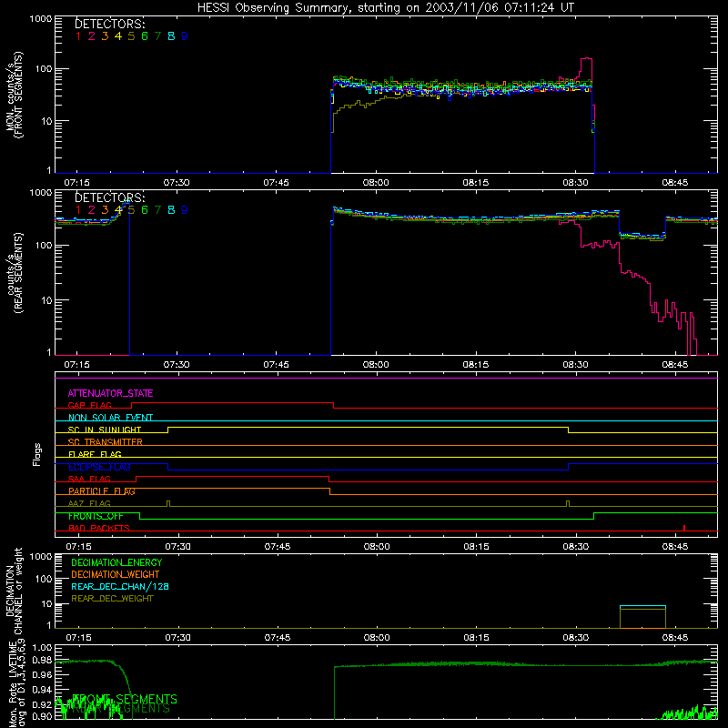
Task: Click blue detector number 9 in the front segments legend
Action: tap(185, 36)
